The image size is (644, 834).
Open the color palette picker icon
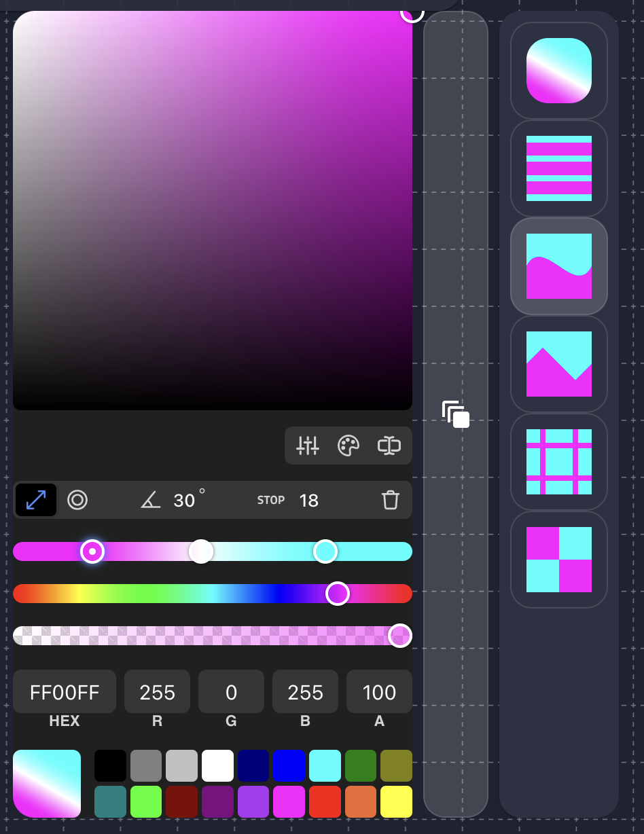tap(348, 446)
